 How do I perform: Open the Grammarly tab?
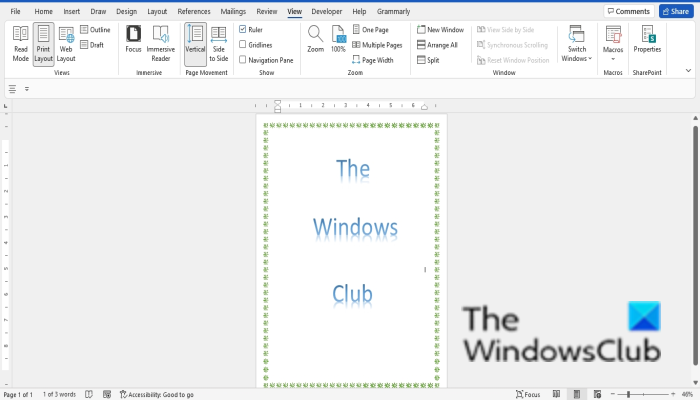(393, 11)
